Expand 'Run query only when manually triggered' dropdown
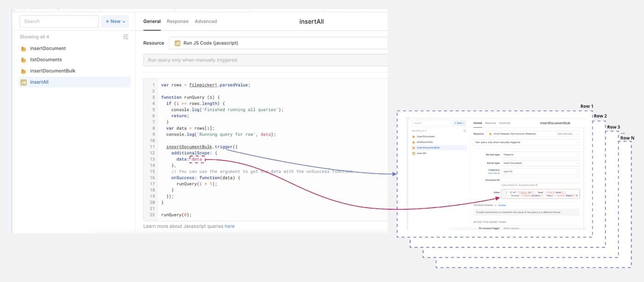The height and width of the screenshot is (282, 644). (x=265, y=60)
